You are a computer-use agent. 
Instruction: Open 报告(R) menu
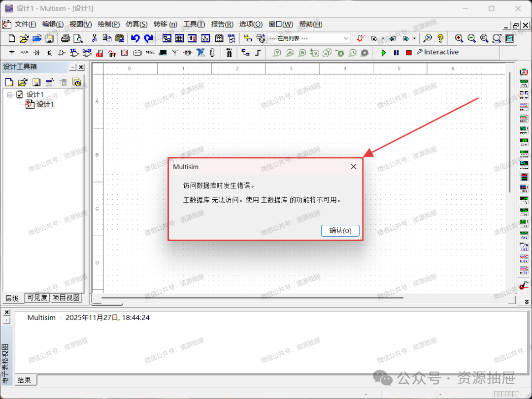click(222, 25)
